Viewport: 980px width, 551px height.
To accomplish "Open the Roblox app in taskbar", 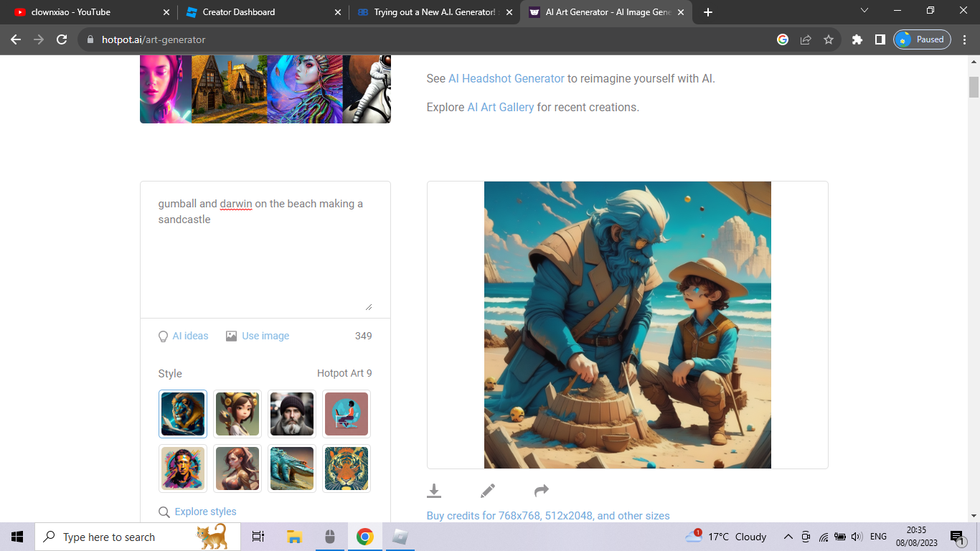I will click(400, 537).
